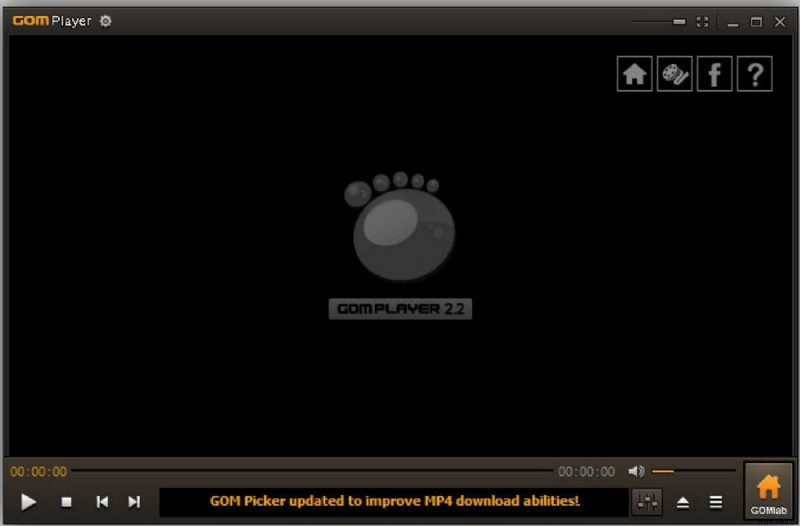Minimize the GOM Player window
The image size is (800, 526).
733,22
